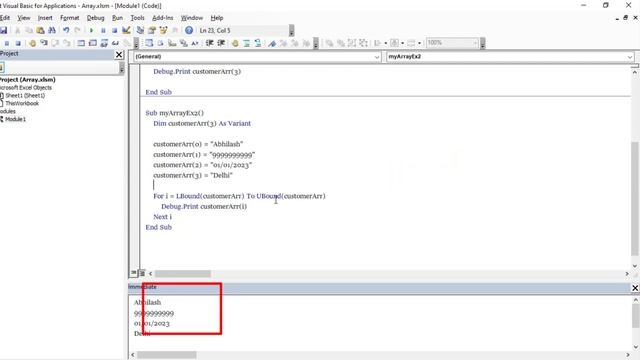Open Edit toolbar options arrow

(316, 43)
